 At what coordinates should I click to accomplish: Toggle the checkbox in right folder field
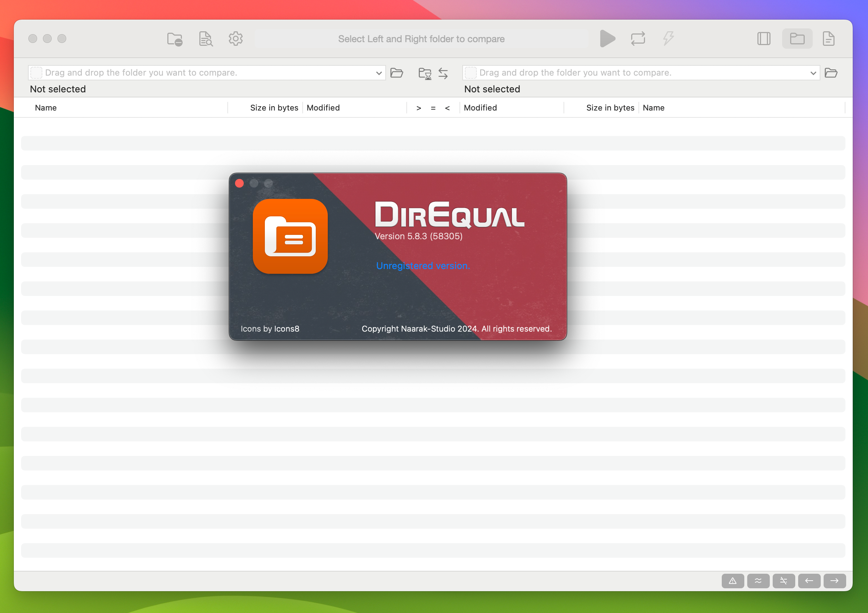[471, 73]
